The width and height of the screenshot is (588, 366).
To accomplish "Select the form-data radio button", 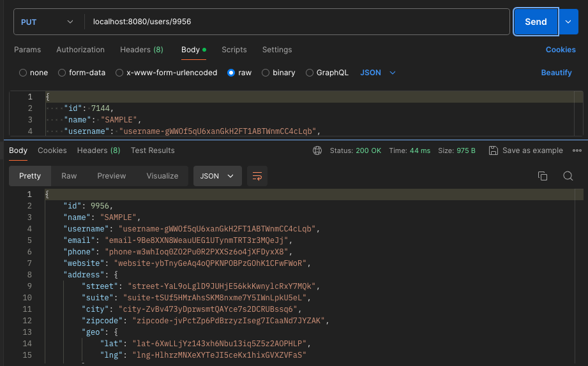I will pos(62,73).
